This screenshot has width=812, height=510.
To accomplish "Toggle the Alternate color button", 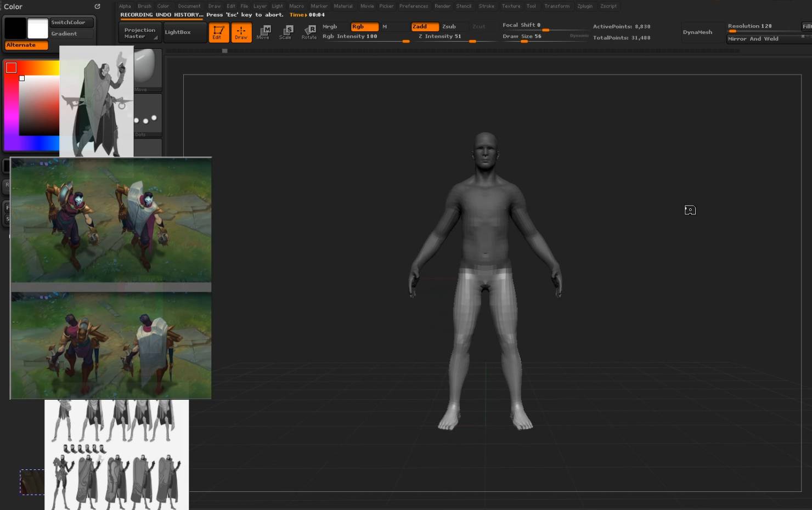I will (x=26, y=45).
